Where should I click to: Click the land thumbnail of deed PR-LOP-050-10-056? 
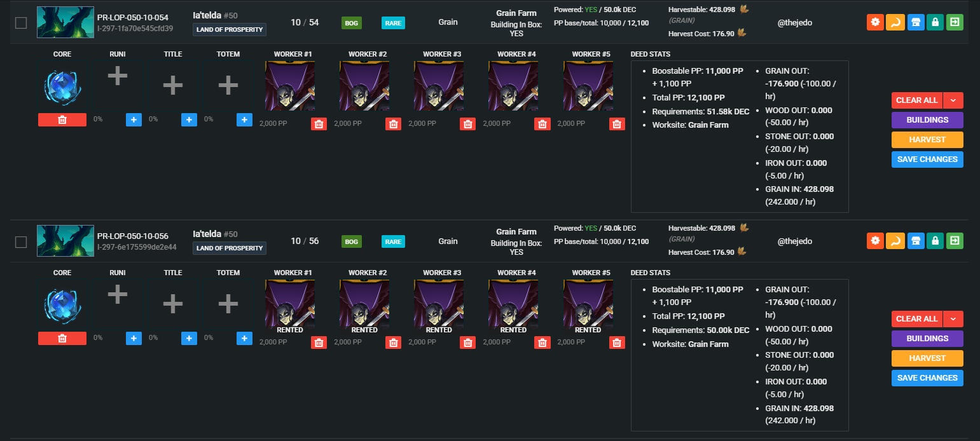click(x=66, y=241)
